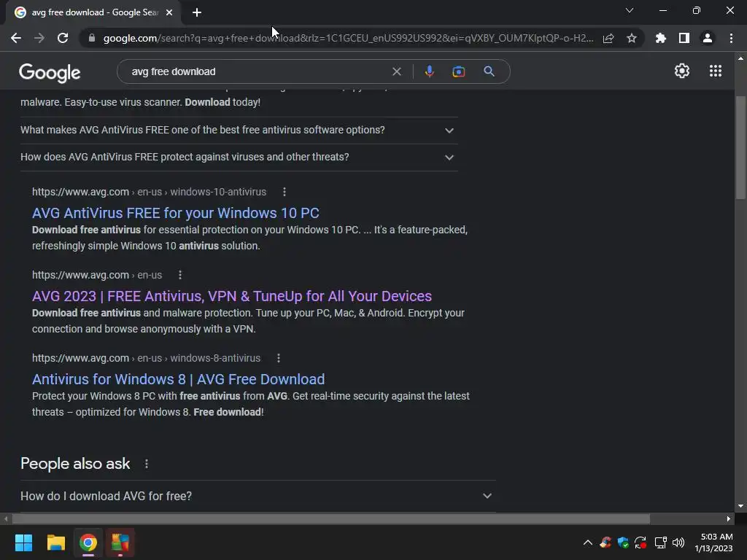
Task: Open more options for avg.com en-us result
Action: coord(179,275)
